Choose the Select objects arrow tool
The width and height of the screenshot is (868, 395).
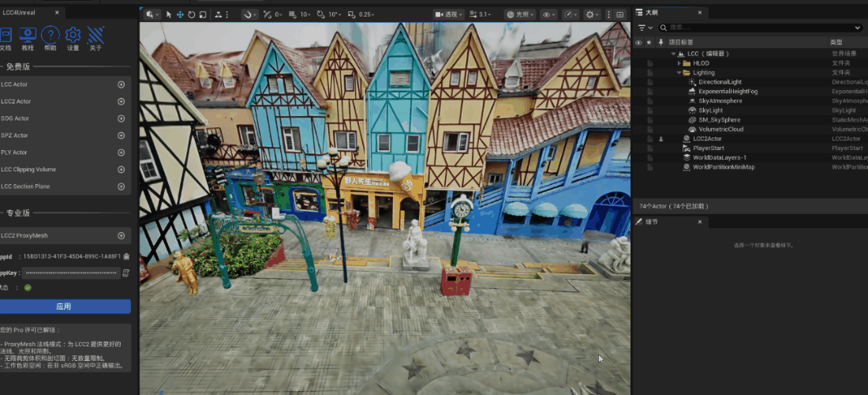click(x=169, y=14)
